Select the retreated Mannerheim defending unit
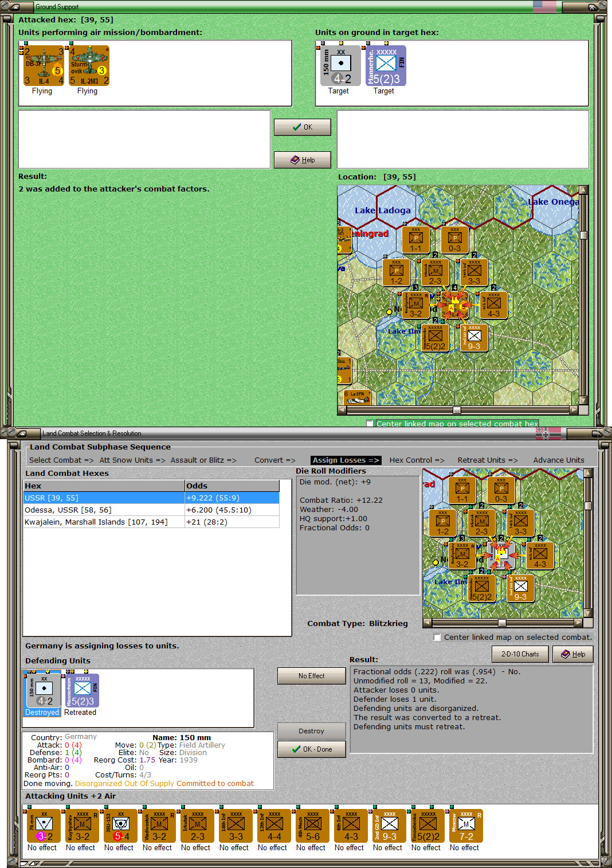The width and height of the screenshot is (612, 868). (x=81, y=690)
